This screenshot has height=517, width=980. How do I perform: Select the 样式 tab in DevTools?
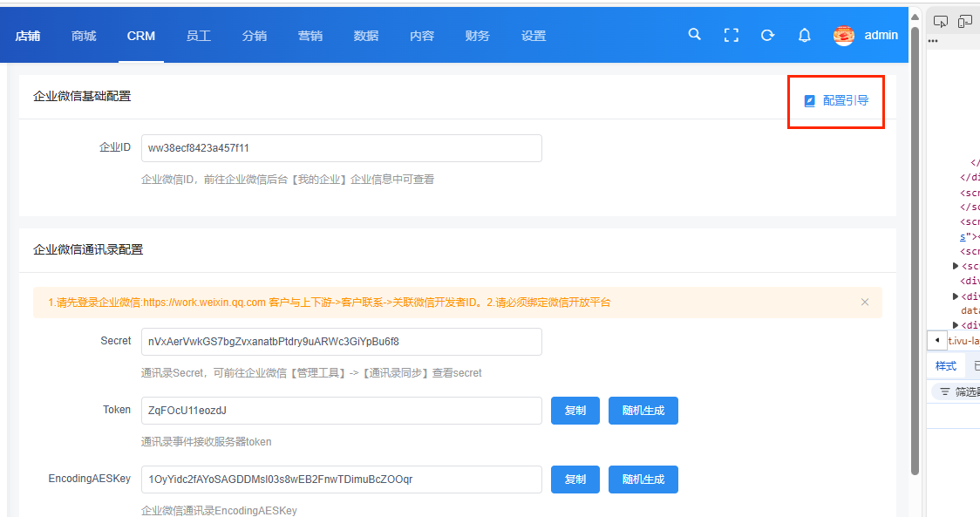[946, 366]
